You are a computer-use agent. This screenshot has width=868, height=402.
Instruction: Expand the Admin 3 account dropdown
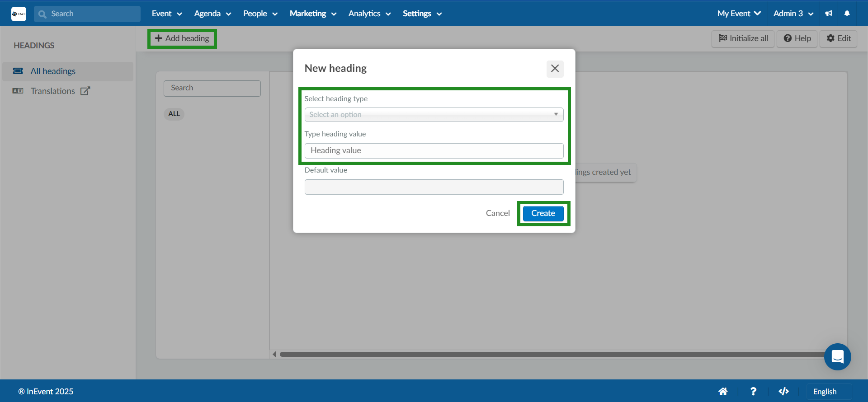coord(793,14)
